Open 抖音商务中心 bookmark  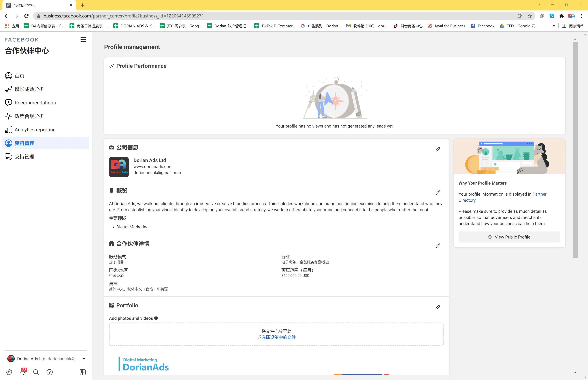pos(408,26)
